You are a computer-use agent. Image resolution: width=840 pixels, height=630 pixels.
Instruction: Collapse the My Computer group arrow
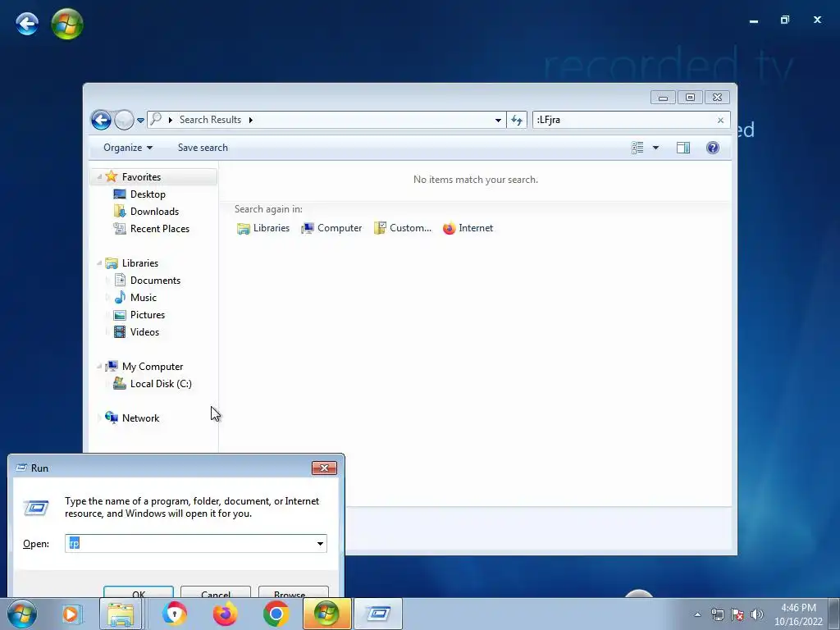coord(99,367)
